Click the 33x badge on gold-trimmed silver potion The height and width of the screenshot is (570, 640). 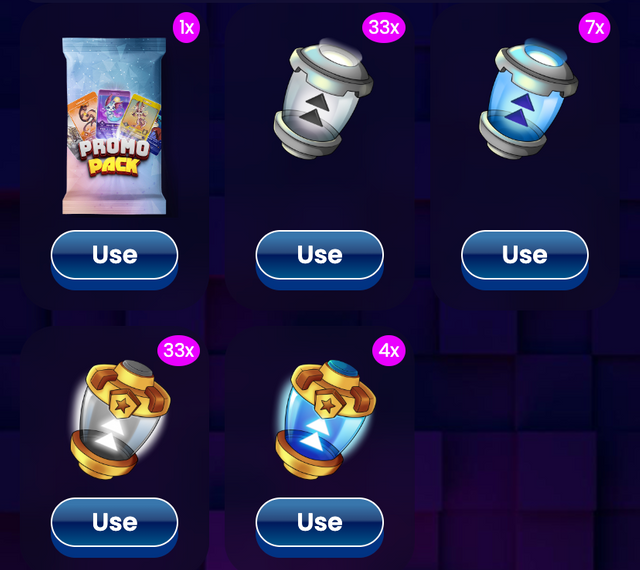pyautogui.click(x=179, y=350)
